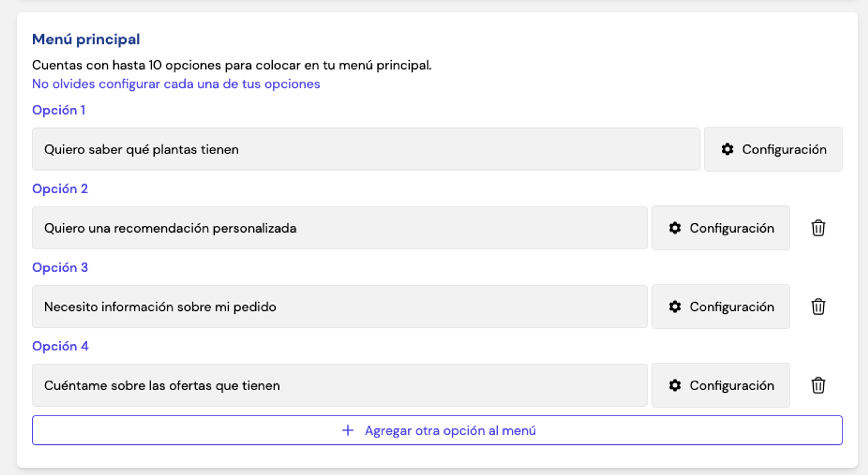Edit the 'Cuéntame sobre las ofertas que tienen' field
868x475 pixels.
(x=340, y=385)
